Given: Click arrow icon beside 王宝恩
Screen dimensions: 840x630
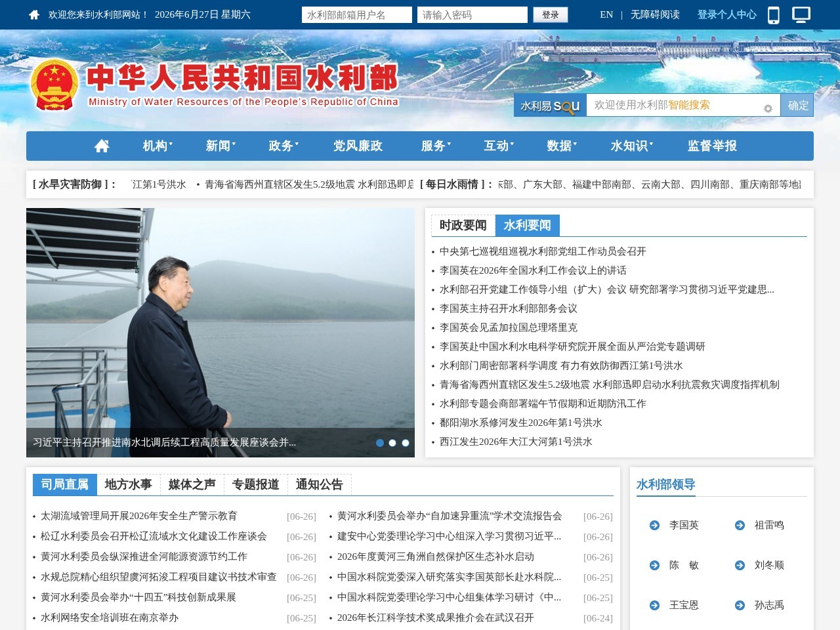Looking at the screenshot, I should click(654, 605).
